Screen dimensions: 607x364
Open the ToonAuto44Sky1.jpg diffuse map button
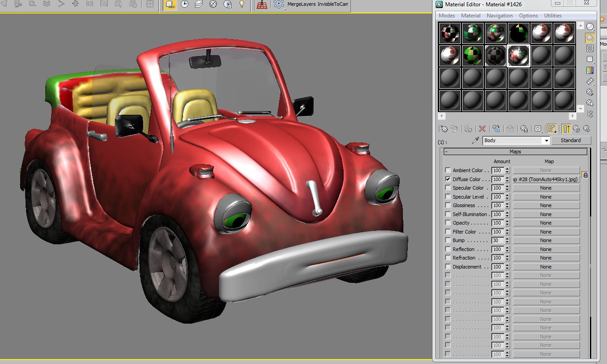click(x=546, y=179)
